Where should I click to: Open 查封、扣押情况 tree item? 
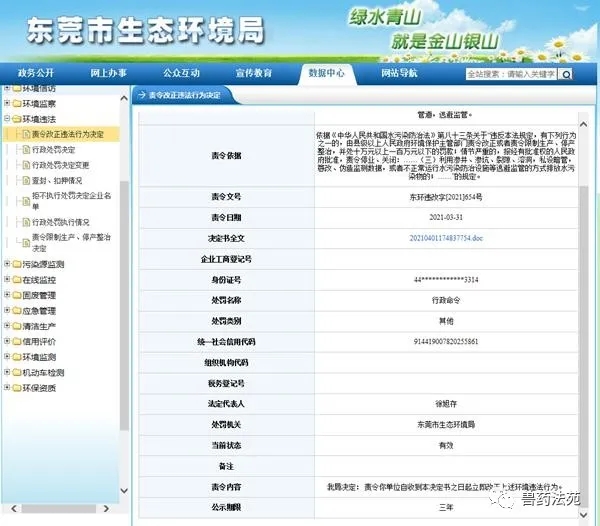point(57,181)
